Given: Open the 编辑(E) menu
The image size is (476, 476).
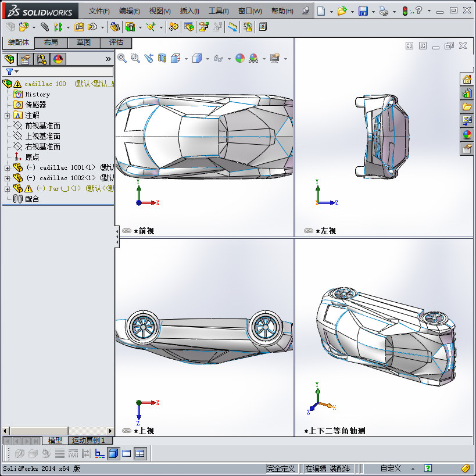Looking at the screenshot, I should [130, 11].
